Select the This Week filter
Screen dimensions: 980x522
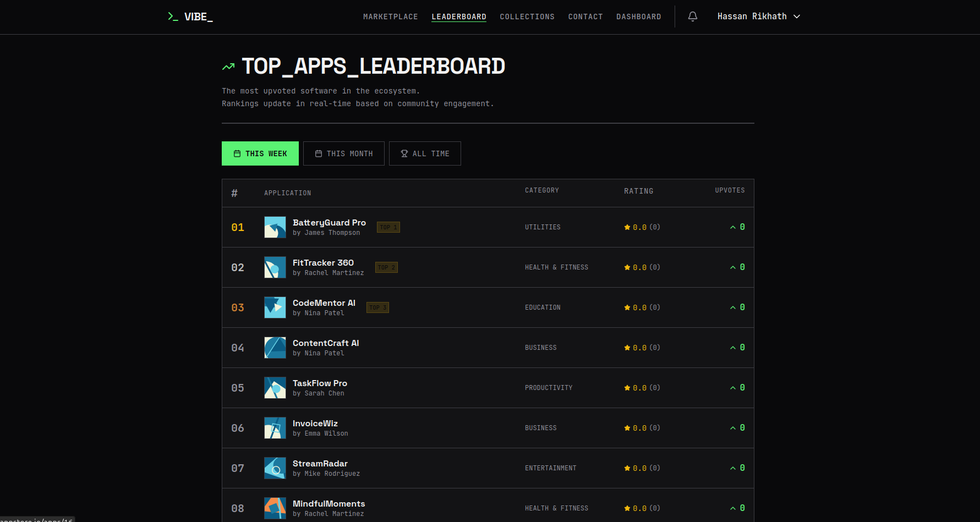260,153
